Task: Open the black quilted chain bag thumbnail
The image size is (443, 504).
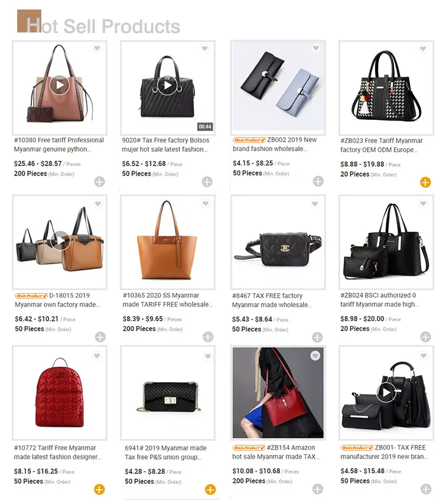Action: point(167,393)
